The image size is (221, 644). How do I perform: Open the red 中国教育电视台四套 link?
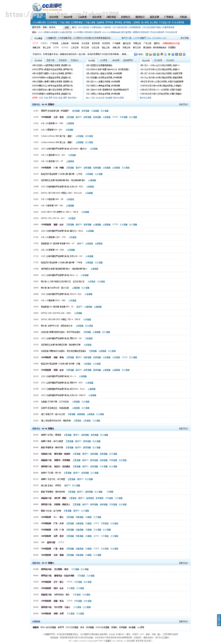pyautogui.click(x=171, y=43)
